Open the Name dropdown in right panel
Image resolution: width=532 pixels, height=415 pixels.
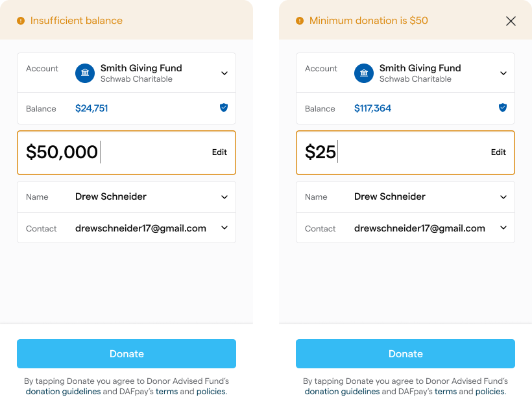tap(503, 197)
